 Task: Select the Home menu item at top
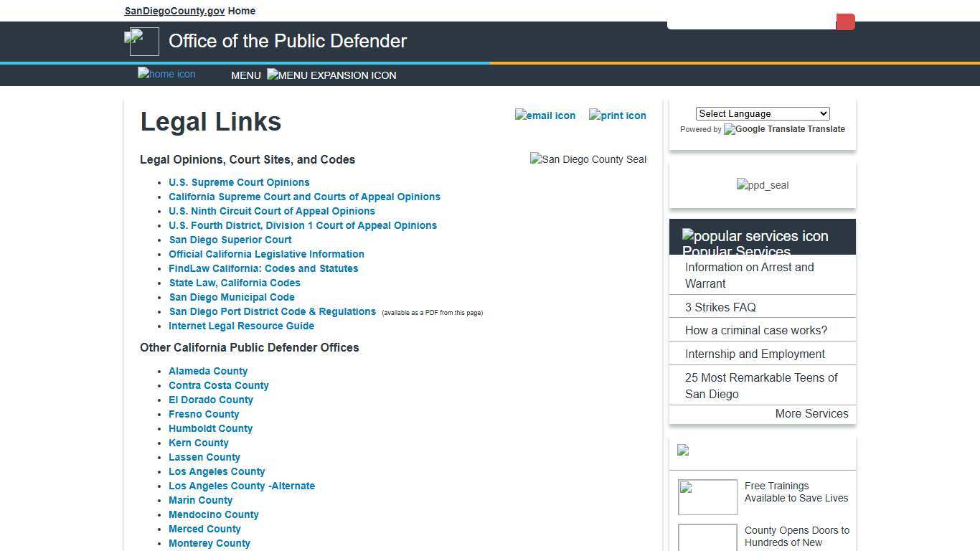pyautogui.click(x=241, y=11)
